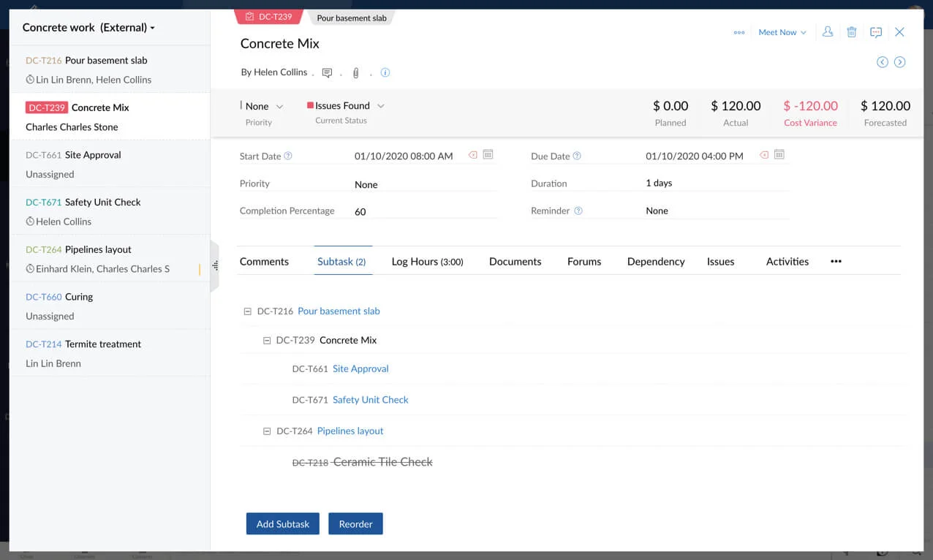The image size is (933, 560).
Task: Go to next task arrow
Action: point(900,62)
